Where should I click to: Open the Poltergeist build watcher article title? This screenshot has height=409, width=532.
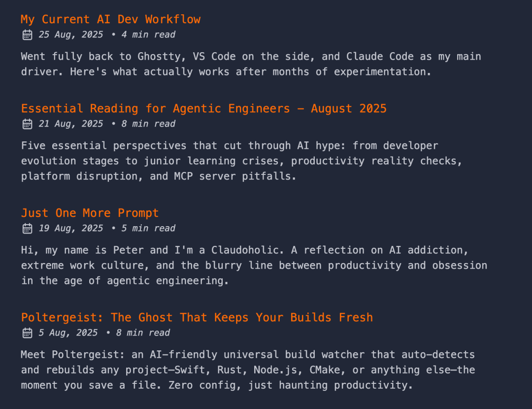tap(197, 317)
